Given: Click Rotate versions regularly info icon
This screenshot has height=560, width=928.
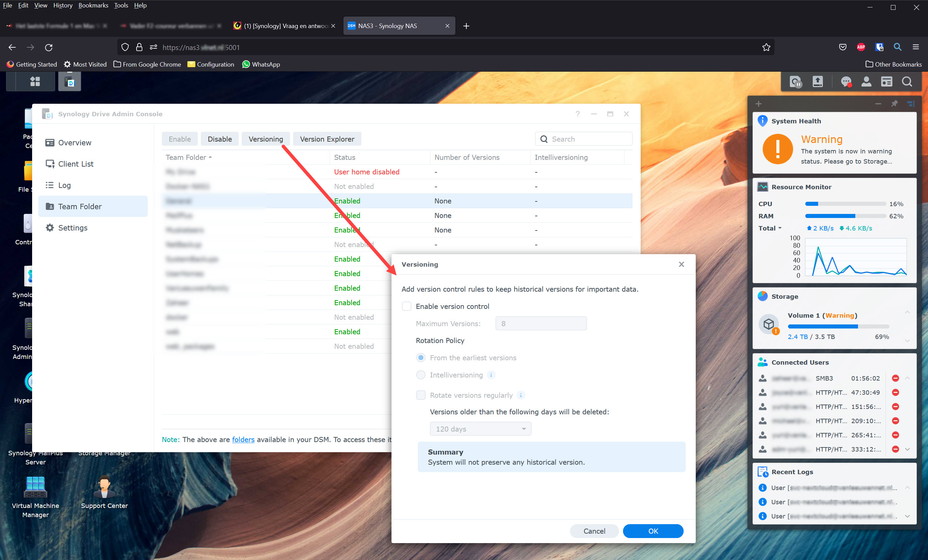Looking at the screenshot, I should point(521,395).
